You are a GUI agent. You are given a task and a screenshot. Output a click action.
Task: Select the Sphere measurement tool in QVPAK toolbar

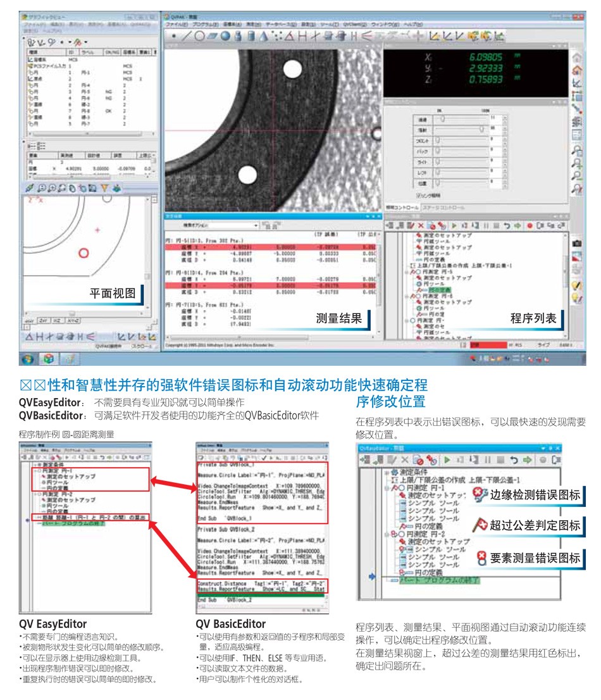tap(226, 36)
